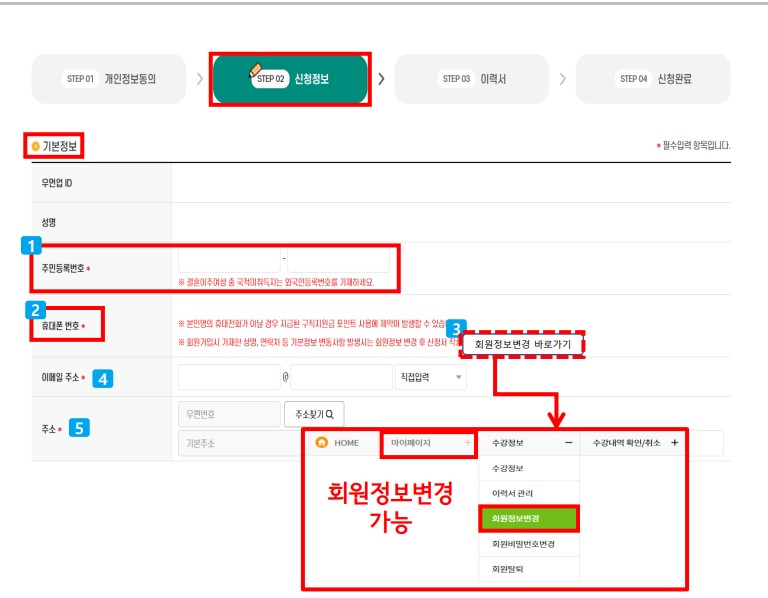Select the 이력서 관리 menu item
The image size is (768, 598).
click(x=529, y=493)
